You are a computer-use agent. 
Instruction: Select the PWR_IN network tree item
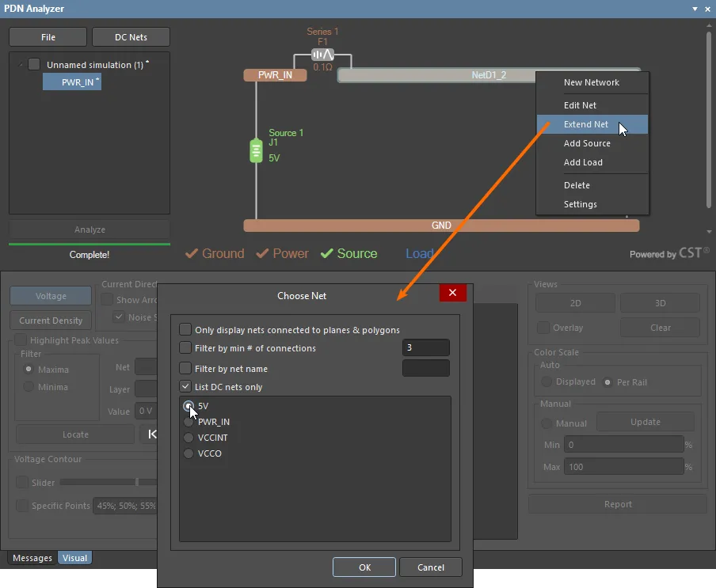coord(72,82)
